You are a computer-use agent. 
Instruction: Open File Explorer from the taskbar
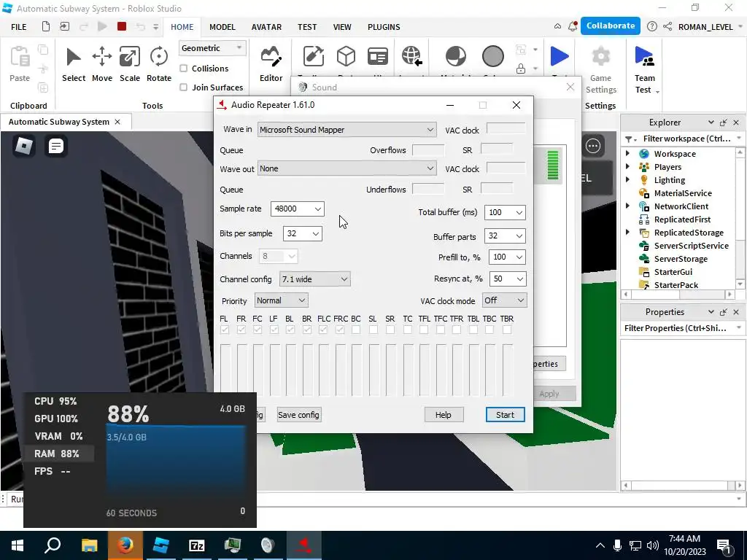90,545
